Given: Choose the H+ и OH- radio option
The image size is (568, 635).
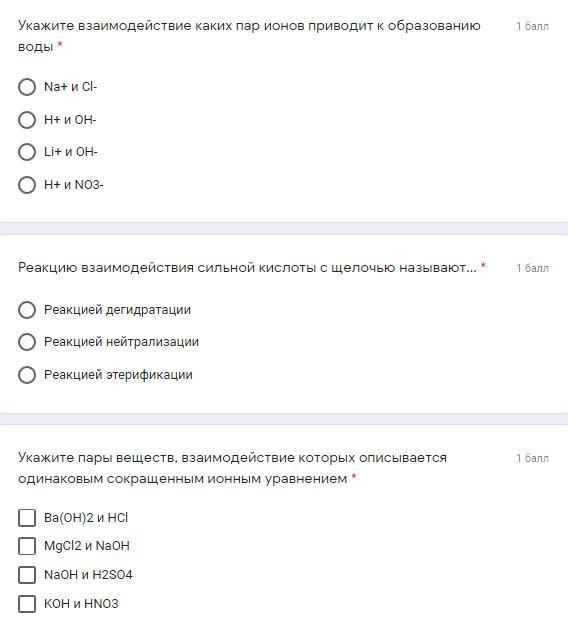Looking at the screenshot, I should [27, 120].
